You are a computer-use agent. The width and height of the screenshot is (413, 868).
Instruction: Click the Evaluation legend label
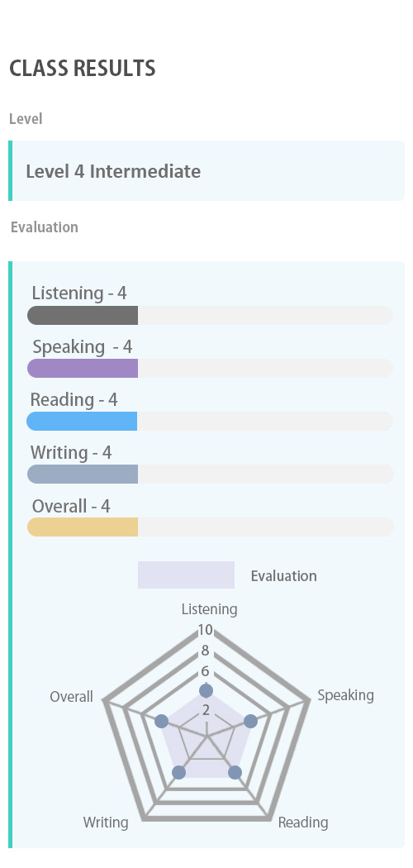pos(283,576)
